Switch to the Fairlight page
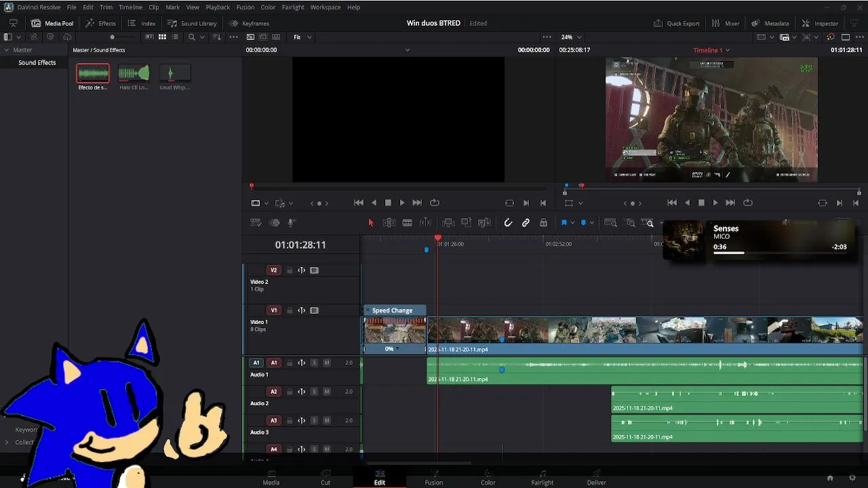The height and width of the screenshot is (488, 868). coord(542,478)
